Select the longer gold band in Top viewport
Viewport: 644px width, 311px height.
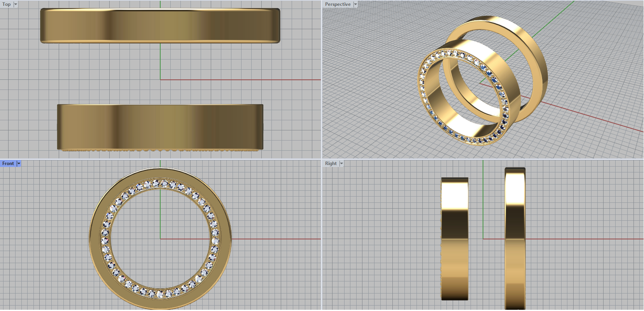(160, 25)
